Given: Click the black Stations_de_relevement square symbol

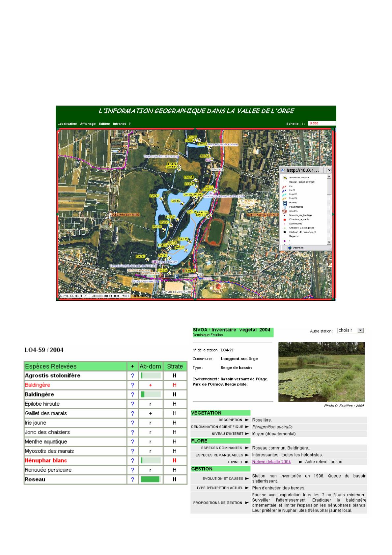Looking at the screenshot, I should pyautogui.click(x=285, y=232).
